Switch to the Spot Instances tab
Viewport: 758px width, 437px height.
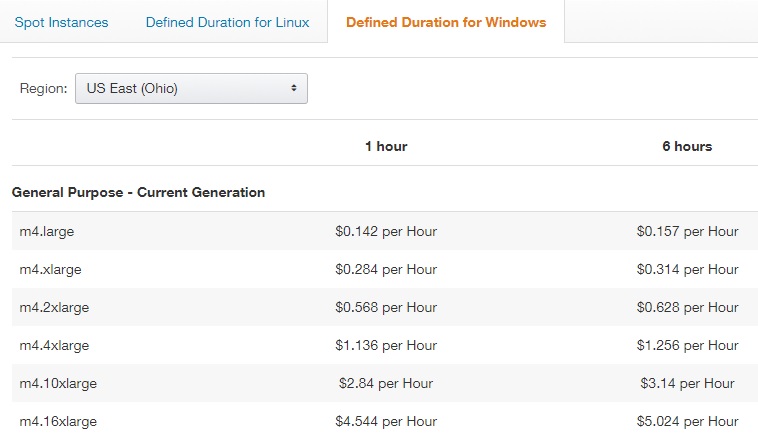pyautogui.click(x=61, y=22)
